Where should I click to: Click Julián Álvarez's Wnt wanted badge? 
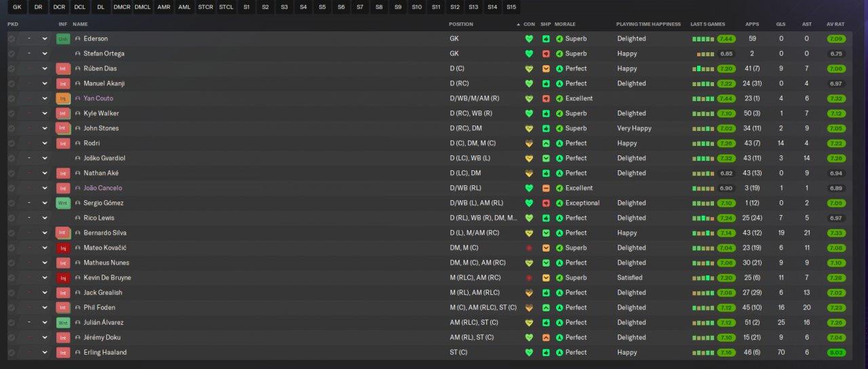pos(63,322)
